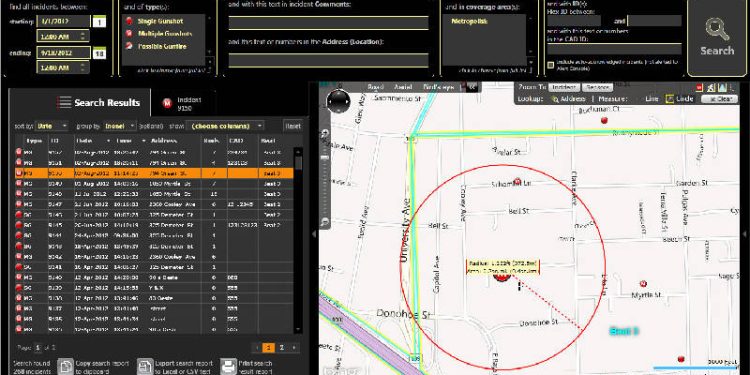
Task: Click the running person icon in map toolbar
Action: [x=711, y=87]
